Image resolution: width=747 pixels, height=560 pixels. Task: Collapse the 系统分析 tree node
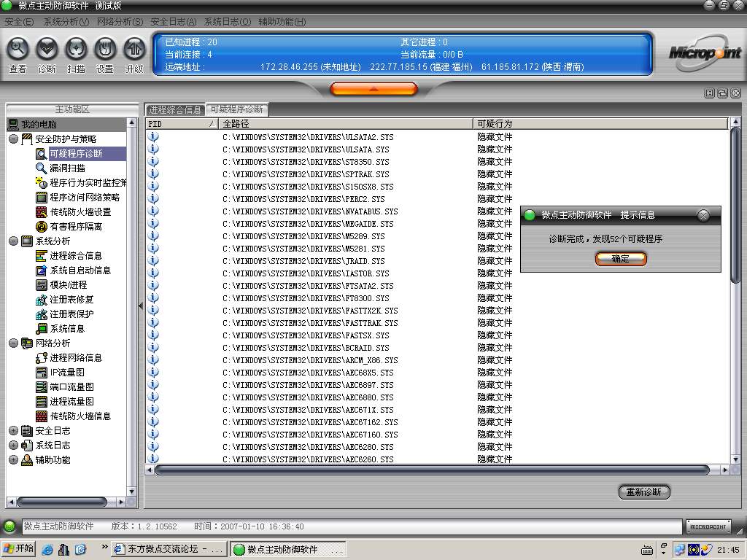click(13, 241)
